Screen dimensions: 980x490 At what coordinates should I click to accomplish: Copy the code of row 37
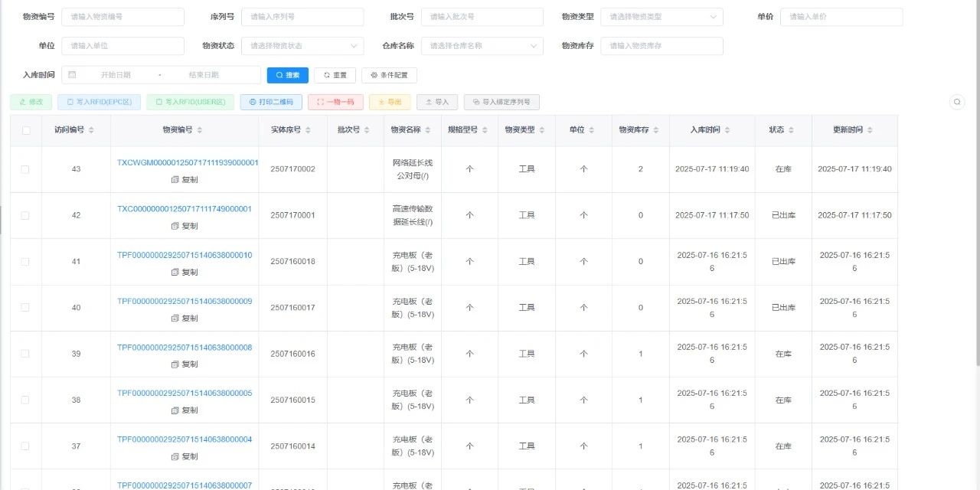(185, 456)
